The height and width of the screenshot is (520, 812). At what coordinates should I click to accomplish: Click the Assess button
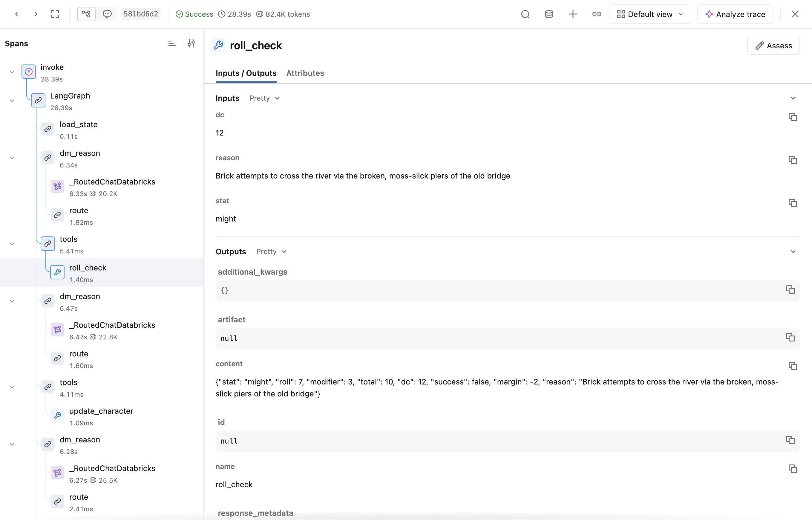773,45
